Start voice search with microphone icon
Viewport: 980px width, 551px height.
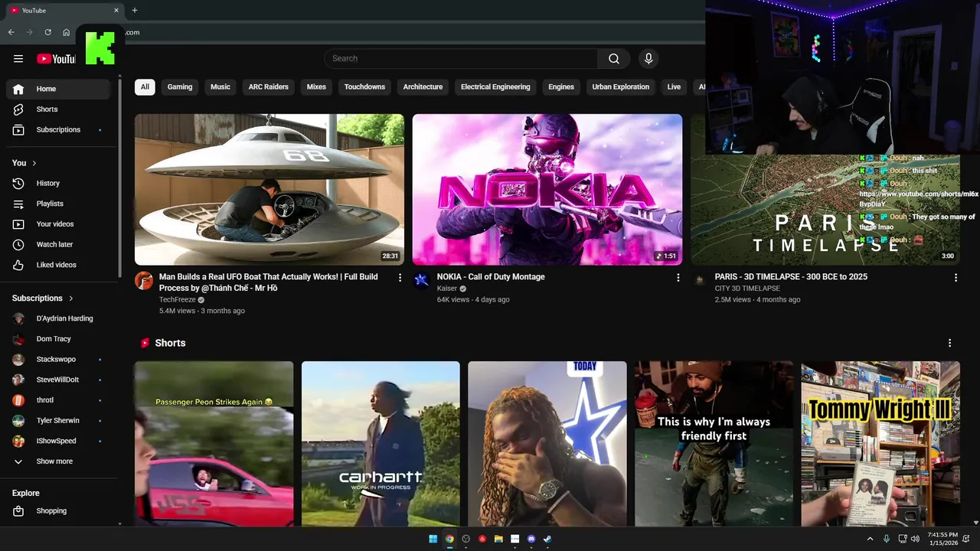[x=648, y=59]
